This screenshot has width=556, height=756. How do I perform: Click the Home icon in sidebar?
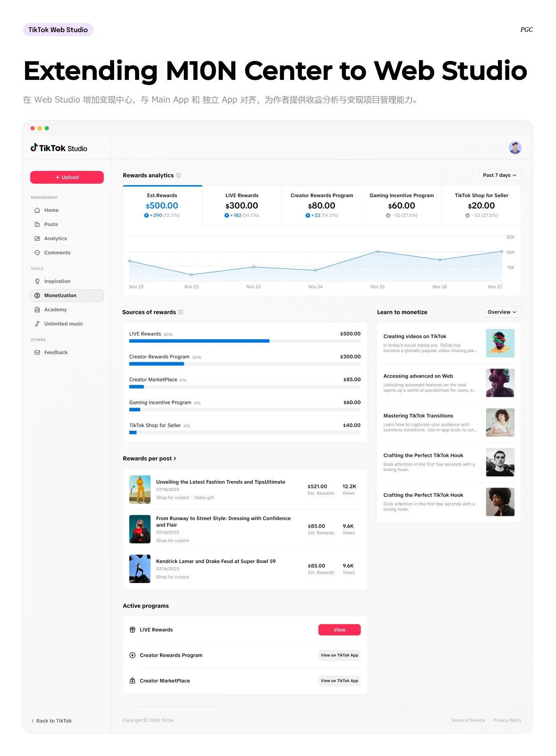click(37, 210)
